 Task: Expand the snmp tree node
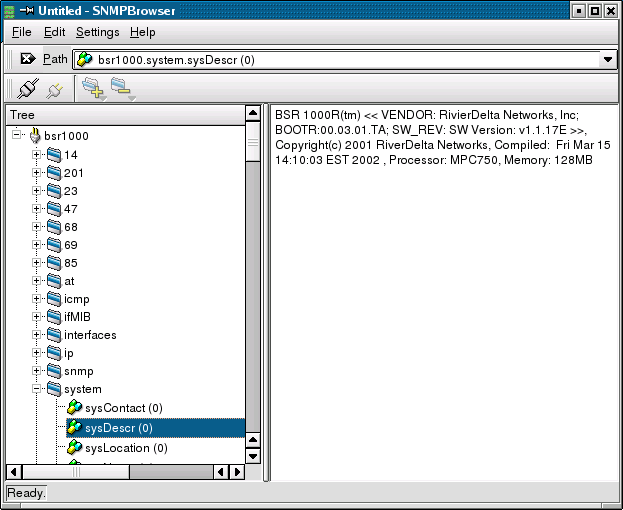(x=36, y=371)
